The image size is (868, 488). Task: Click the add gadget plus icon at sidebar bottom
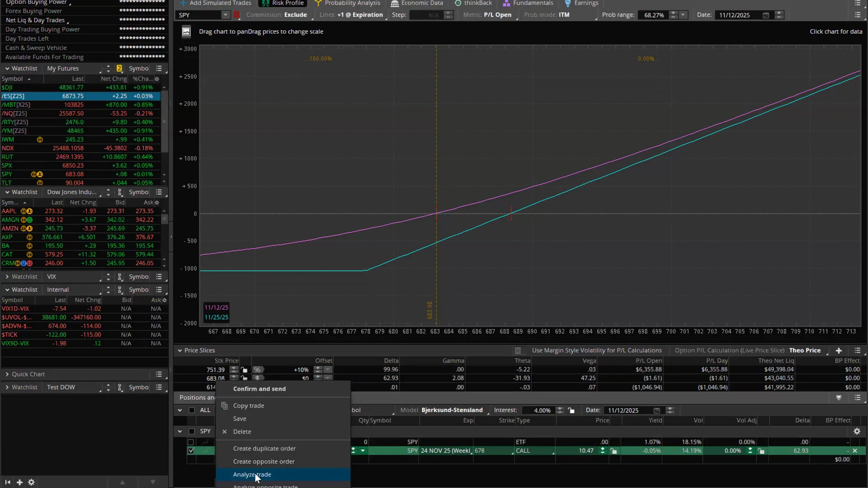pyautogui.click(x=19, y=482)
